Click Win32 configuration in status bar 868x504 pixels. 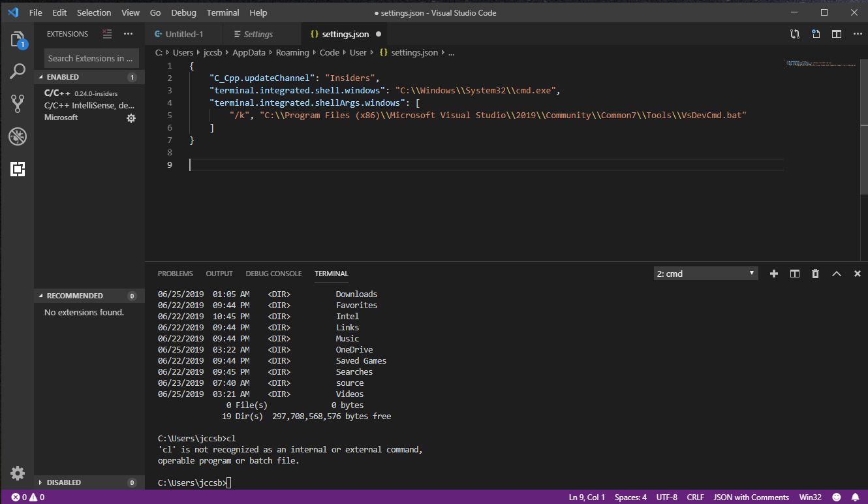[810, 497]
